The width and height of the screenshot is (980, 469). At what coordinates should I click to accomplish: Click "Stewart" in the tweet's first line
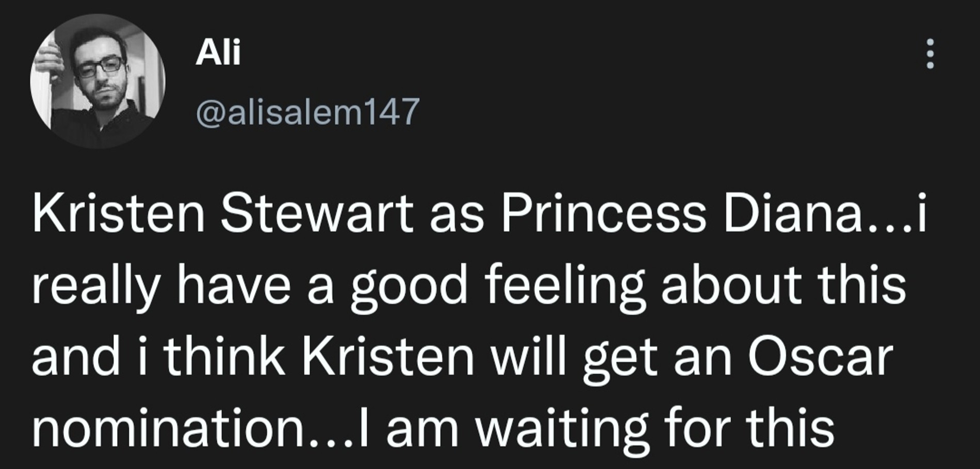coord(317,213)
